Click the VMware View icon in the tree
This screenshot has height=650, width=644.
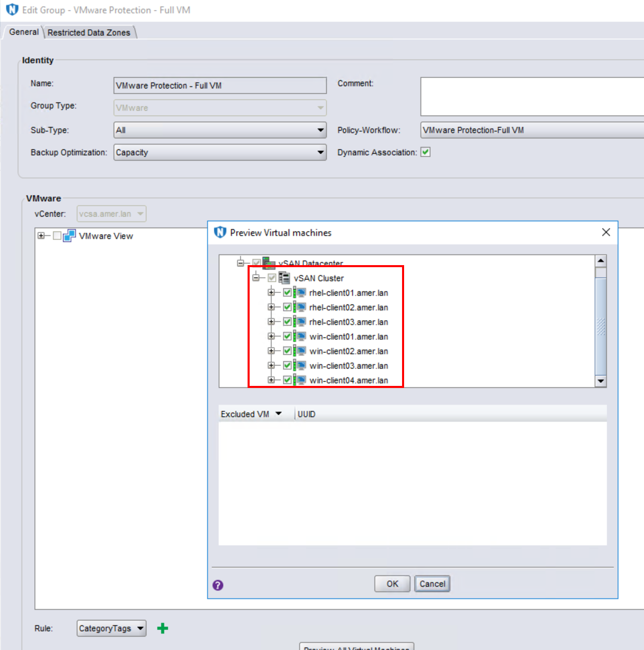click(x=70, y=236)
